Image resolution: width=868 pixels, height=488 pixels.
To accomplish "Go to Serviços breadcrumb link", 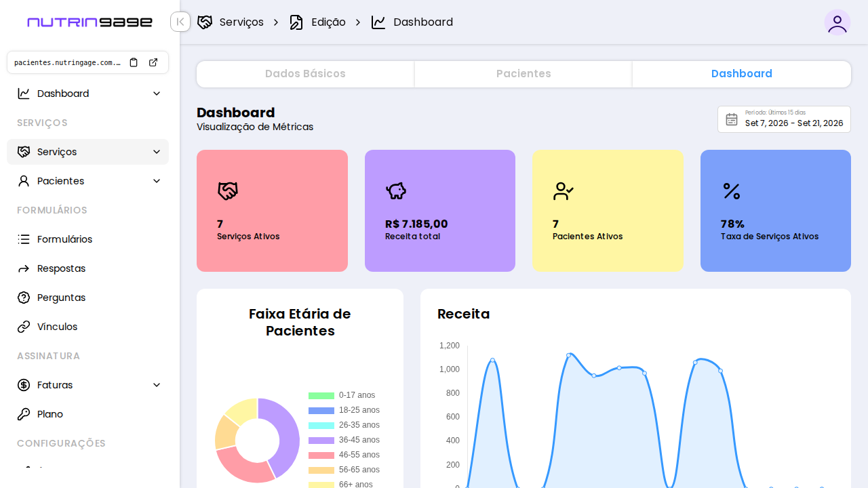I will (241, 22).
